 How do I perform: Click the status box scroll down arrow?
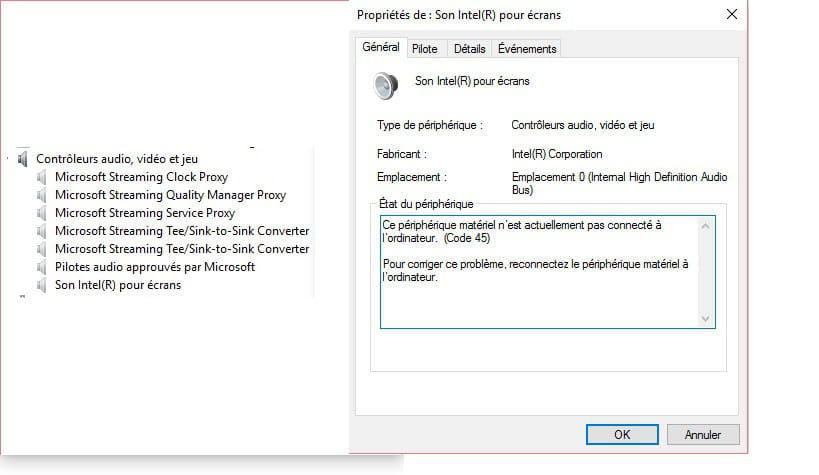(705, 319)
